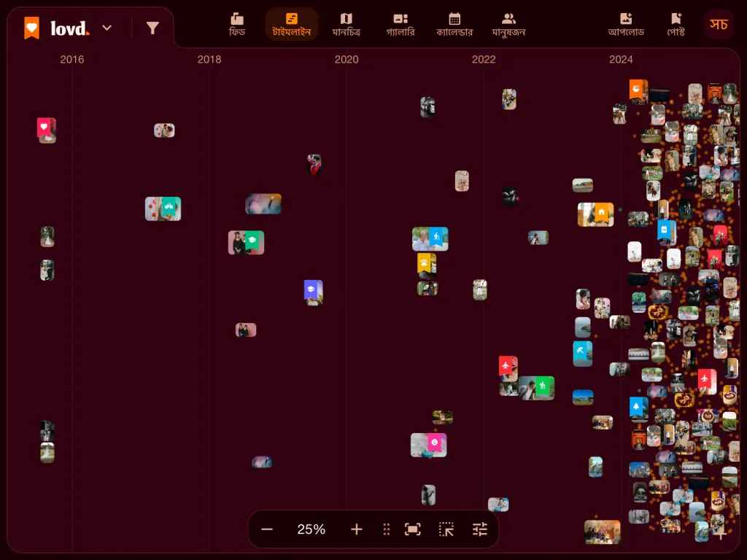Open the orange bowl bookmarked memory
The width and height of the screenshot is (747, 560).
point(638,92)
